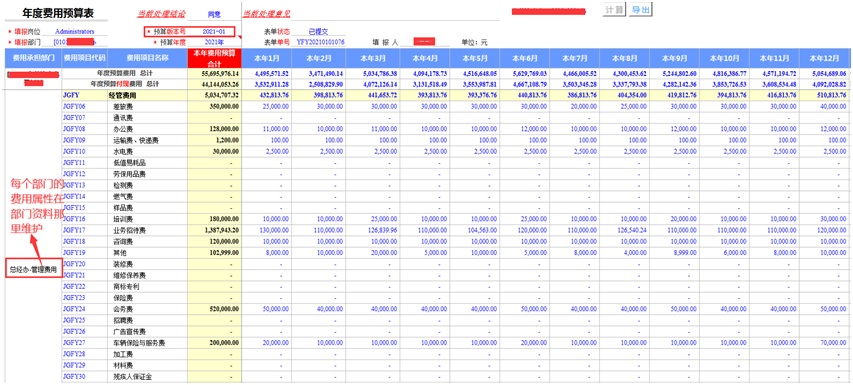Open the JGFY08 code link
This screenshot has height=385, width=853.
pyautogui.click(x=74, y=129)
